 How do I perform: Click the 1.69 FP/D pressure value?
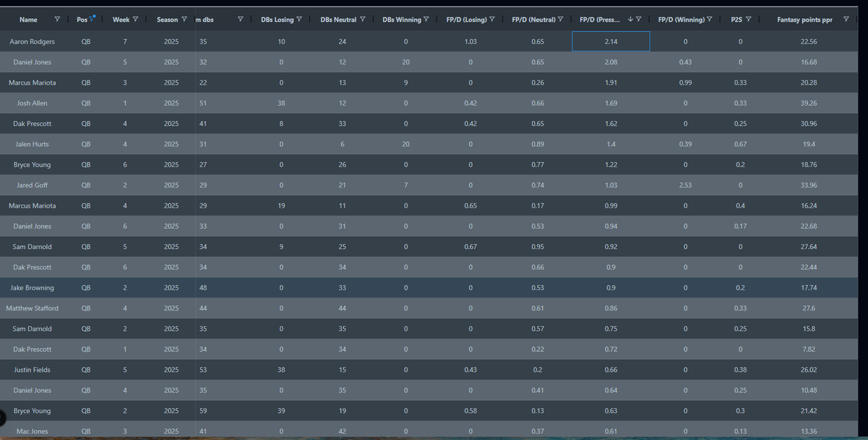coord(610,103)
